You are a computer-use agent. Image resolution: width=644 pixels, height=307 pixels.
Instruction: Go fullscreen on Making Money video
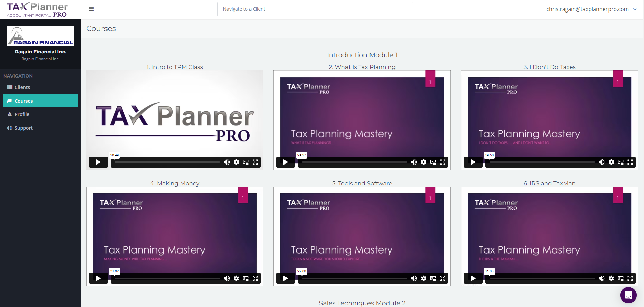tap(255, 278)
